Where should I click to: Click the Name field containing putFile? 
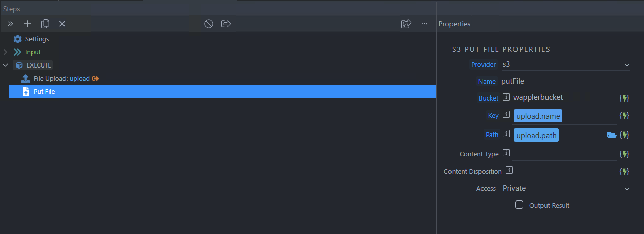(565, 81)
